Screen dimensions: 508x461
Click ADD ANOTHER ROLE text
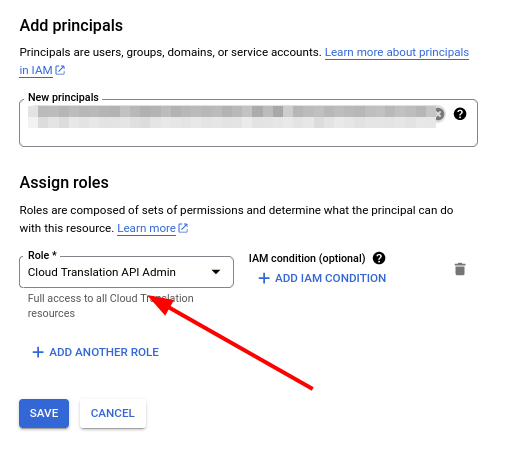coord(104,352)
